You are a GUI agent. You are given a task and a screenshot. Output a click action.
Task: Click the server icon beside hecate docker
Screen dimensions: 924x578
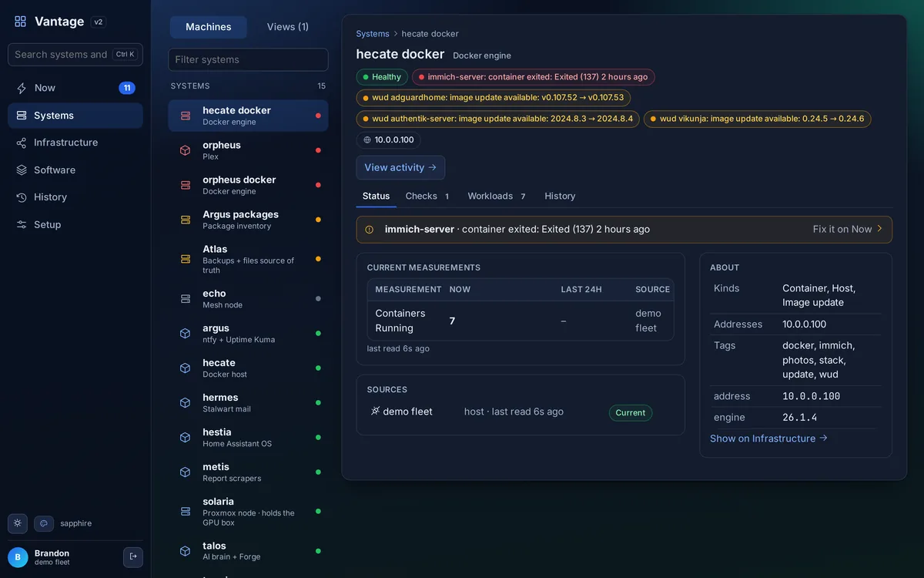point(186,116)
